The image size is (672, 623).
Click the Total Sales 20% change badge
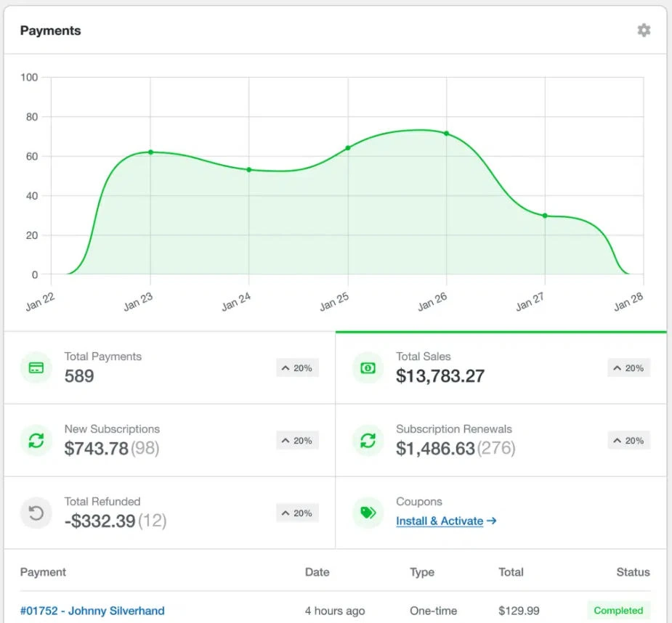point(628,367)
